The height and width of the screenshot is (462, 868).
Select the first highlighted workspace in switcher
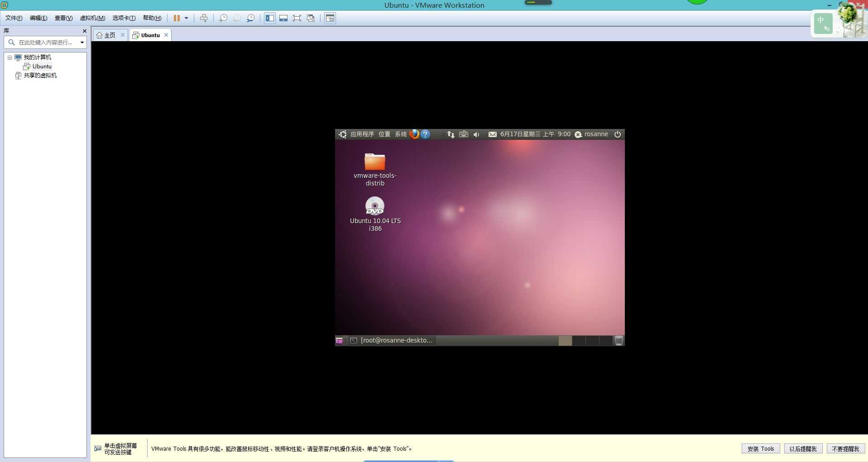pyautogui.click(x=565, y=340)
